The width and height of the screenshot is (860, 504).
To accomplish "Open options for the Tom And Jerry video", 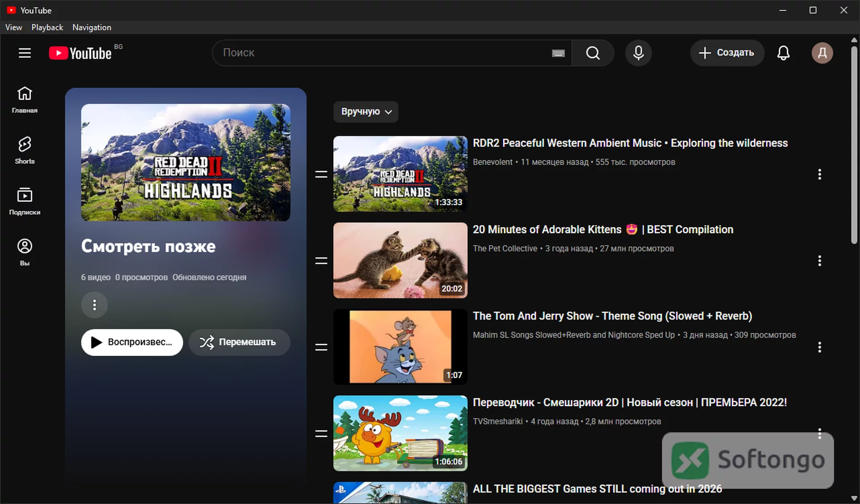I will pyautogui.click(x=819, y=347).
